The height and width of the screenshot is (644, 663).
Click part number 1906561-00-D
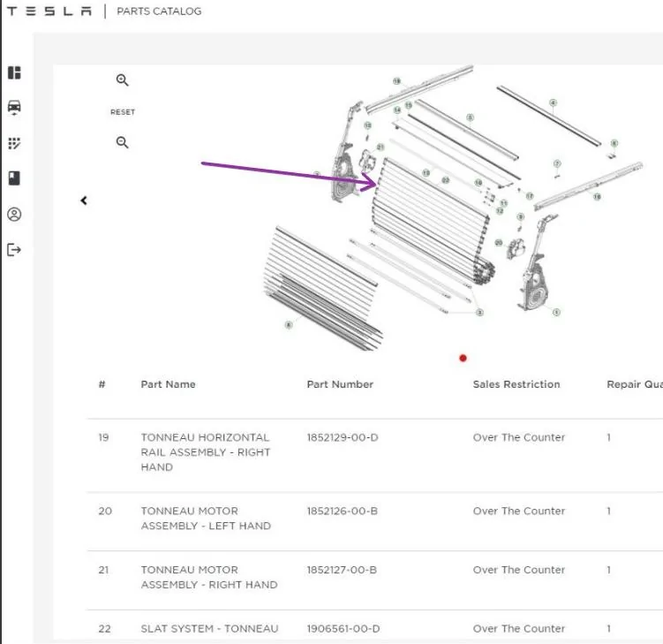[x=343, y=629]
